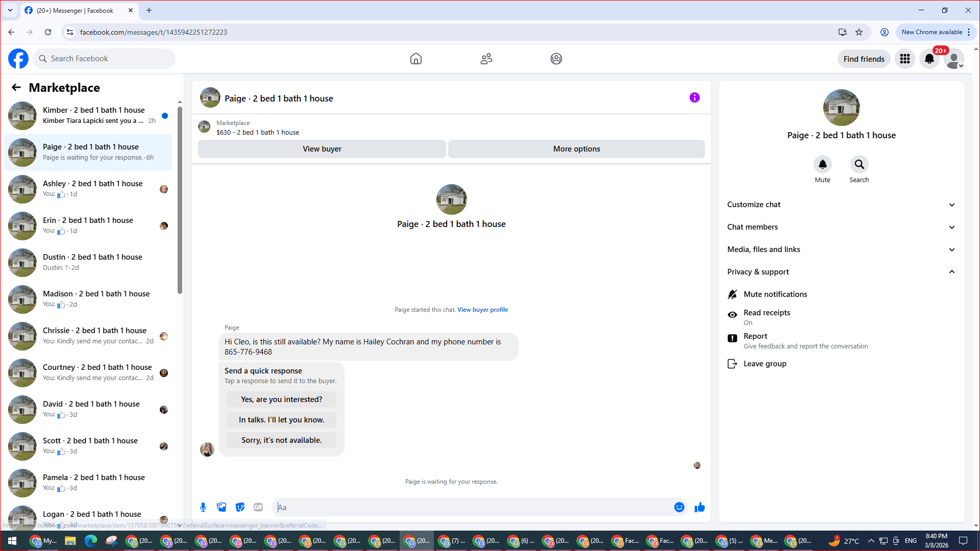This screenshot has width=980, height=551.
Task: Click the voice clip microphone icon
Action: (203, 507)
